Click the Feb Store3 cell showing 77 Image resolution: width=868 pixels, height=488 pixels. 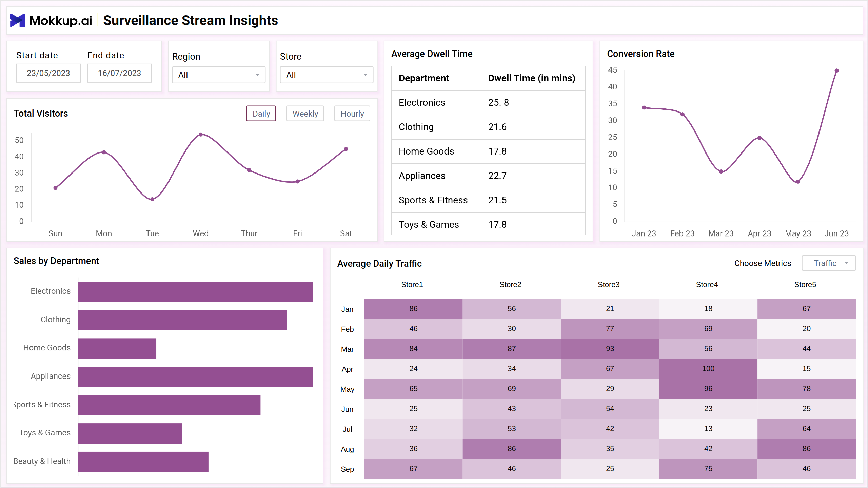[610, 329]
